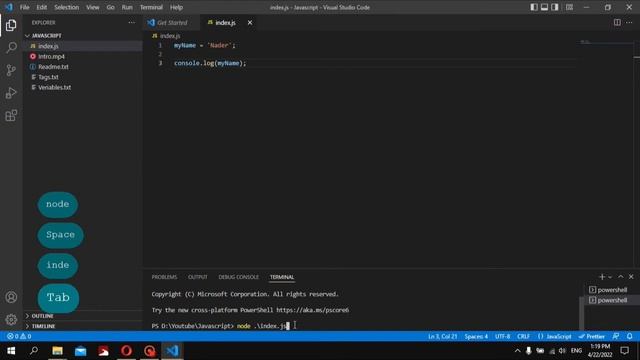Click CRLF end of line status item

(523, 337)
